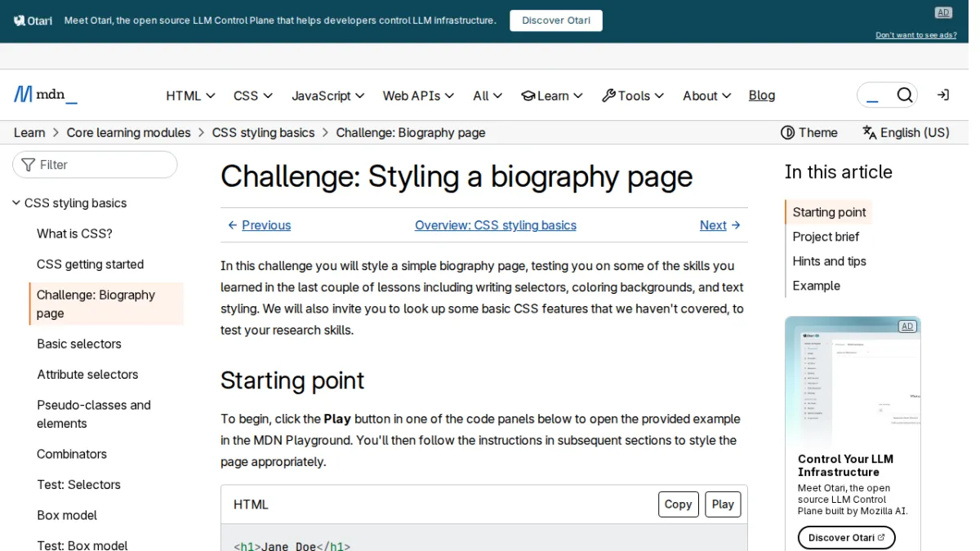Click the Otari logo in banner

point(33,20)
